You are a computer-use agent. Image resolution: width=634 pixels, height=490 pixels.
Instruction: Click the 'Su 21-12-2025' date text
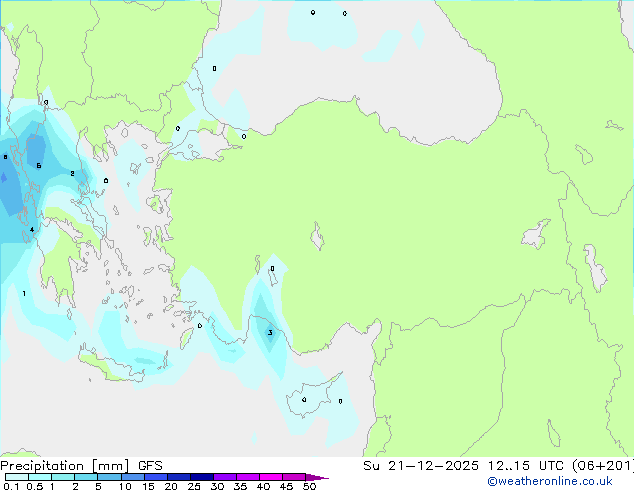[x=421, y=466]
